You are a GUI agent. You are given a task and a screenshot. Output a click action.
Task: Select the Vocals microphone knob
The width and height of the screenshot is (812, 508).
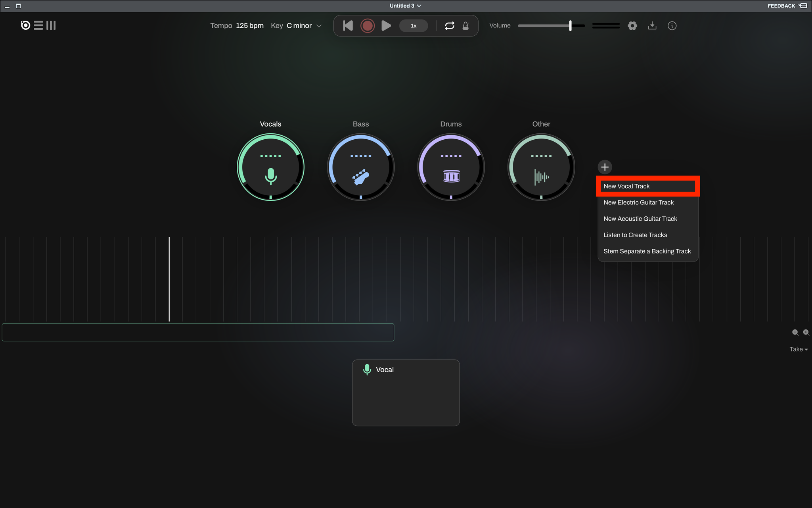[271, 167]
